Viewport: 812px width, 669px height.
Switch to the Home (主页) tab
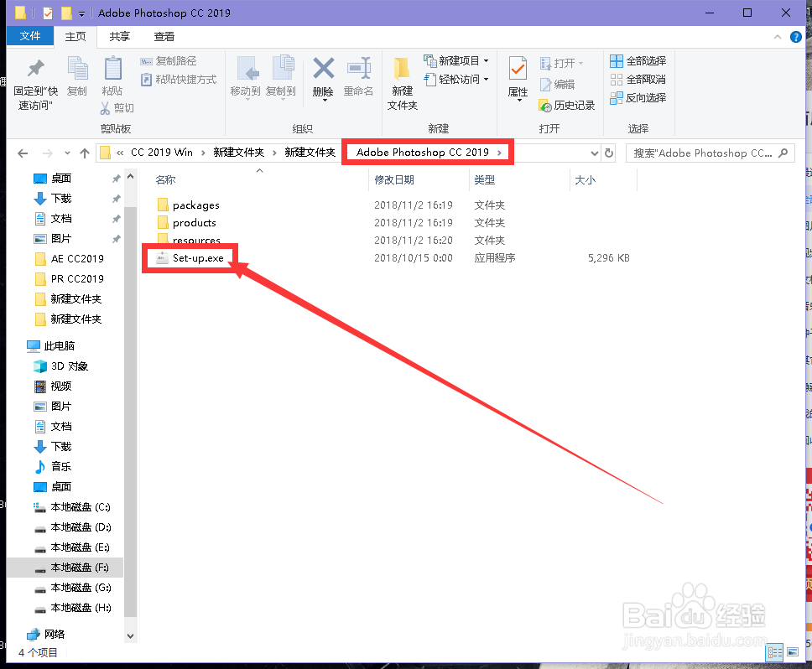click(x=75, y=36)
